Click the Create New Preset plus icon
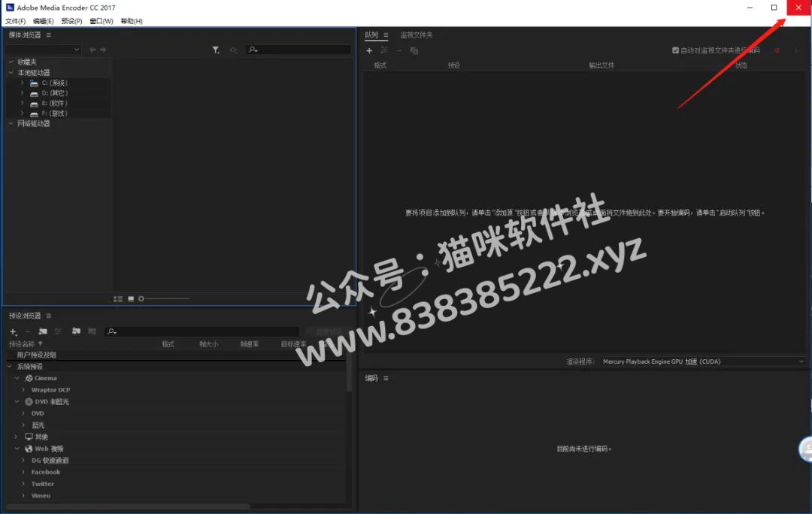 tap(13, 332)
